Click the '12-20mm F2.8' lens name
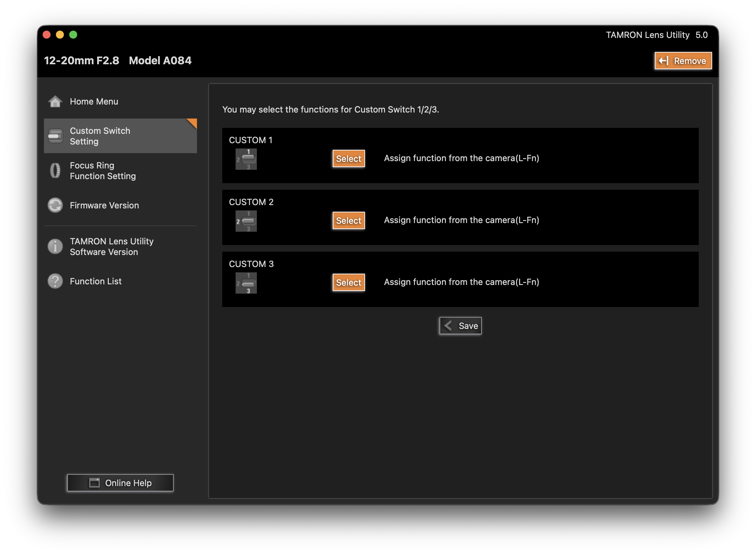This screenshot has width=756, height=554. 82,61
